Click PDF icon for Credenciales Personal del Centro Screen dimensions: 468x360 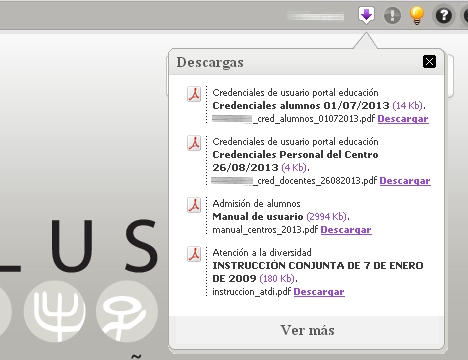[x=194, y=143]
